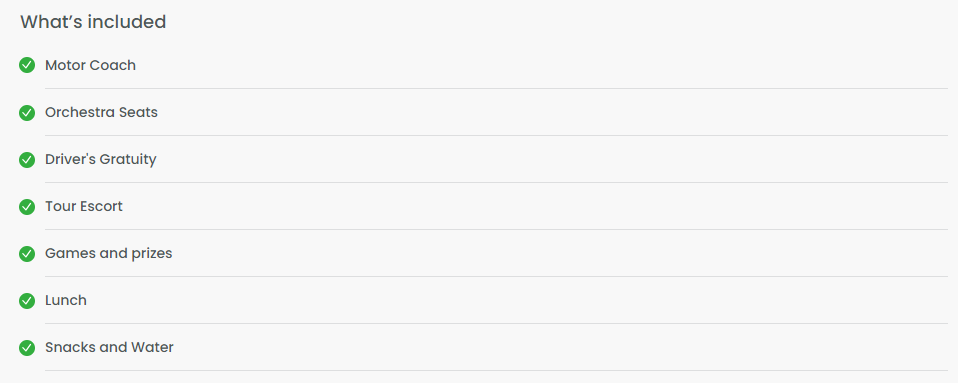Click the Lunch list item text
This screenshot has height=383, width=958.
click(66, 301)
